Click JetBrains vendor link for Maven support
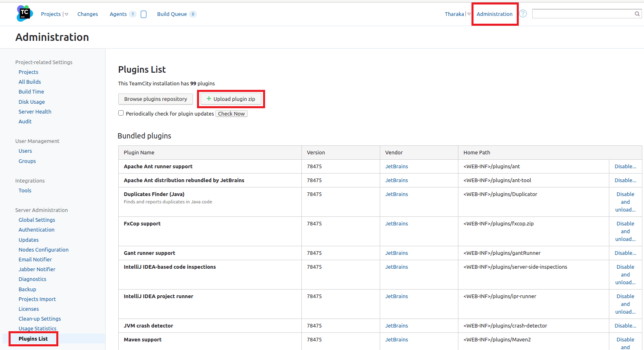644x350 pixels. (396, 339)
